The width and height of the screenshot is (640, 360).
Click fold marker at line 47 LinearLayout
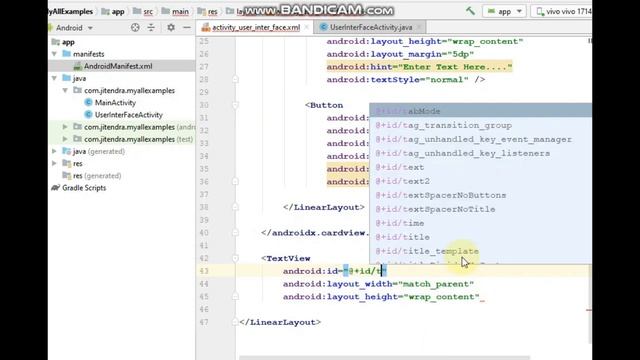pos(235,322)
